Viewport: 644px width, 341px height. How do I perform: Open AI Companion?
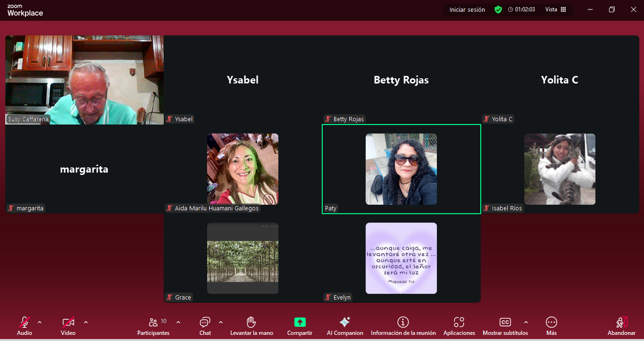click(x=345, y=326)
